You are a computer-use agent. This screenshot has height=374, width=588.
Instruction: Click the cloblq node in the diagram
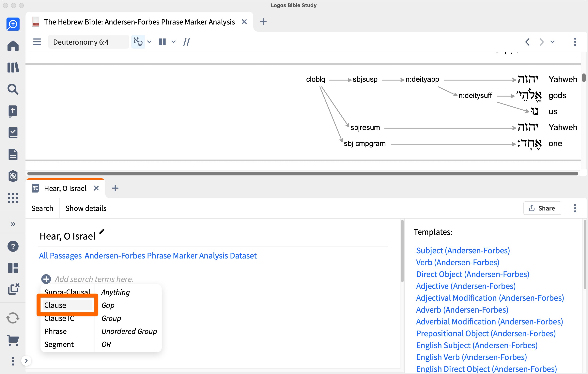pyautogui.click(x=316, y=79)
